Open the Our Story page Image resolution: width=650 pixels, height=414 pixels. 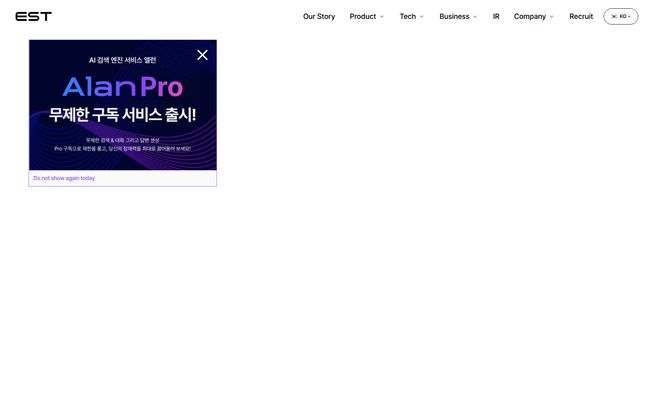tap(319, 17)
